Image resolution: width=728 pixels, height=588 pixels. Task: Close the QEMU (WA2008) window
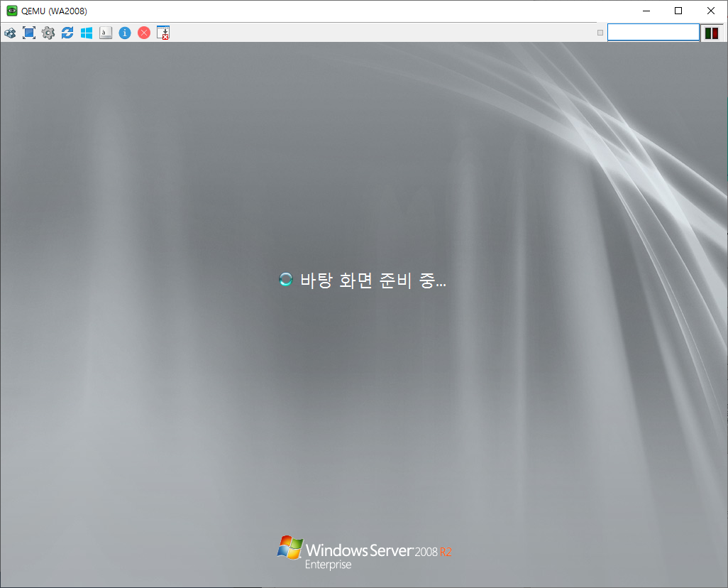tap(711, 11)
